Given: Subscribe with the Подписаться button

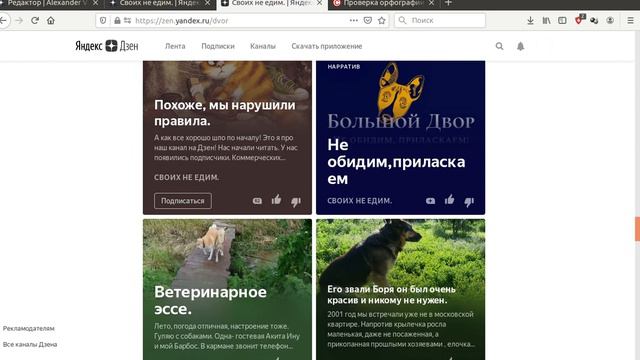Looking at the screenshot, I should coord(183,201).
